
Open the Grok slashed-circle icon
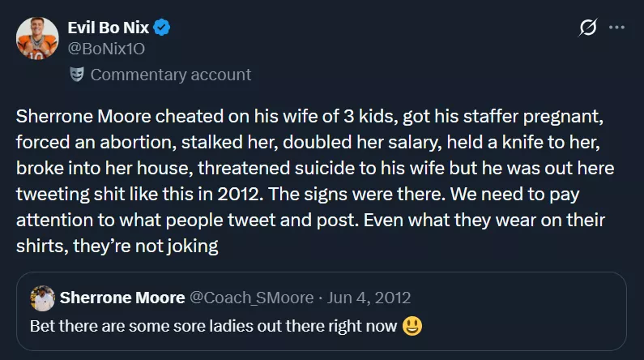tap(589, 28)
